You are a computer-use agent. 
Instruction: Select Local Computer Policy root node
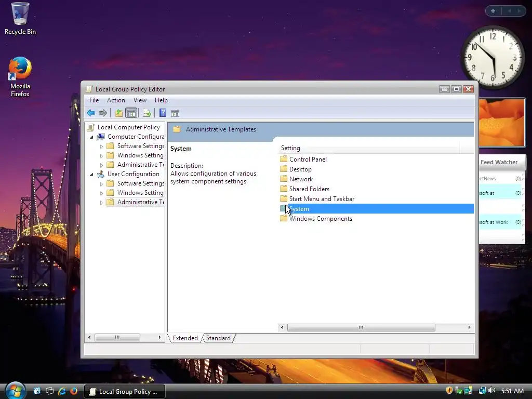click(129, 127)
